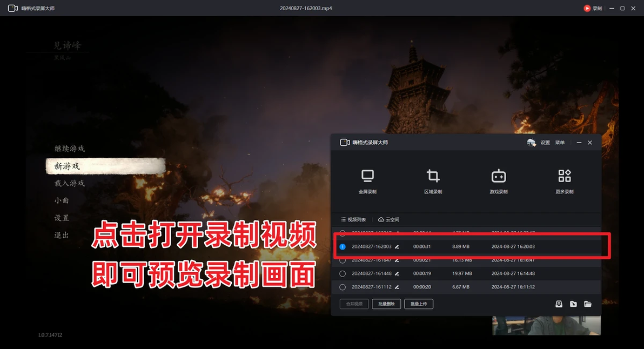This screenshot has height=349, width=644.
Task: Minimize the recorder list window
Action: 579,143
